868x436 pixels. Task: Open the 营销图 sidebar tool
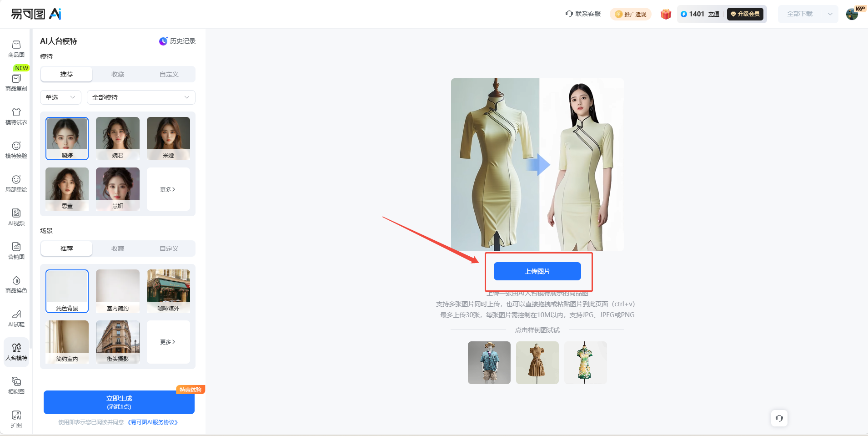16,251
